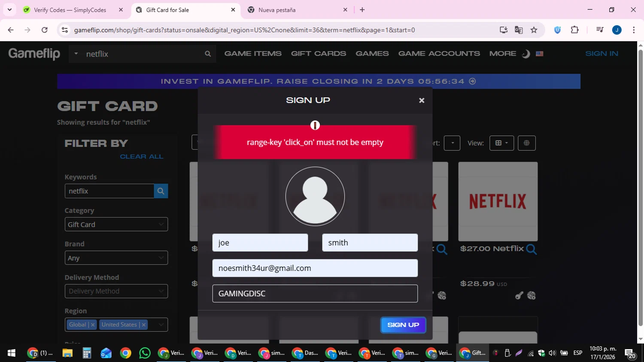This screenshot has height=362, width=644.
Task: Bookmark this page with star
Action: coord(534,30)
